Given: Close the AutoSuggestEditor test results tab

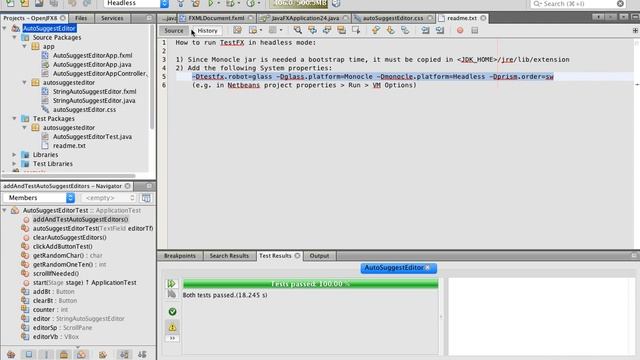Looking at the screenshot, I should coord(427,267).
